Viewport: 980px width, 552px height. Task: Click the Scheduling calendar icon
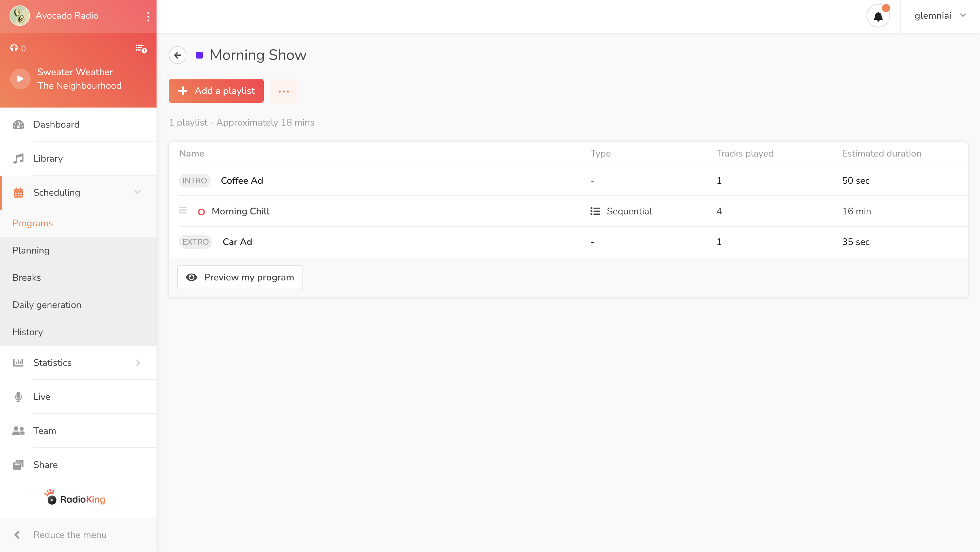coord(18,193)
